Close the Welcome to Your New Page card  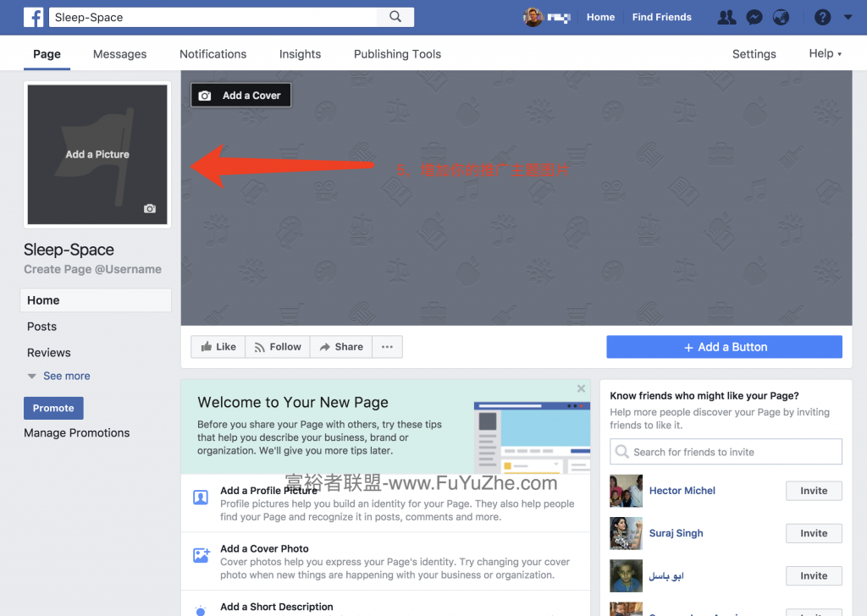click(581, 388)
